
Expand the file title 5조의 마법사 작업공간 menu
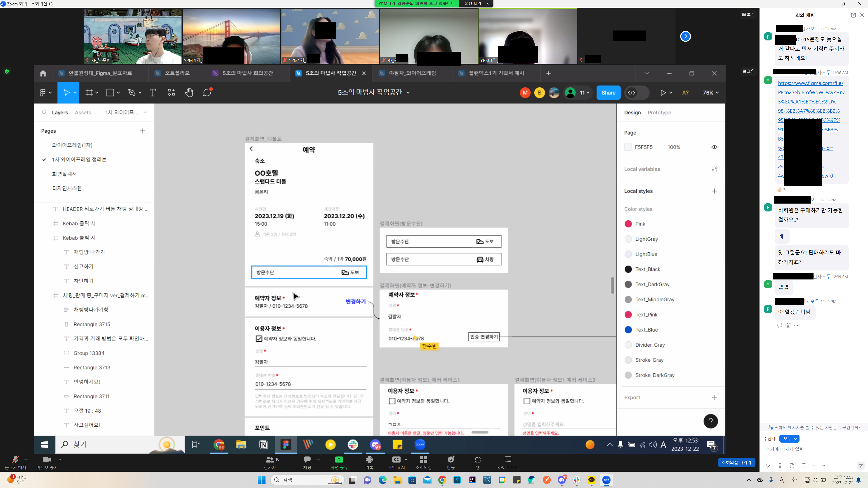[408, 93]
